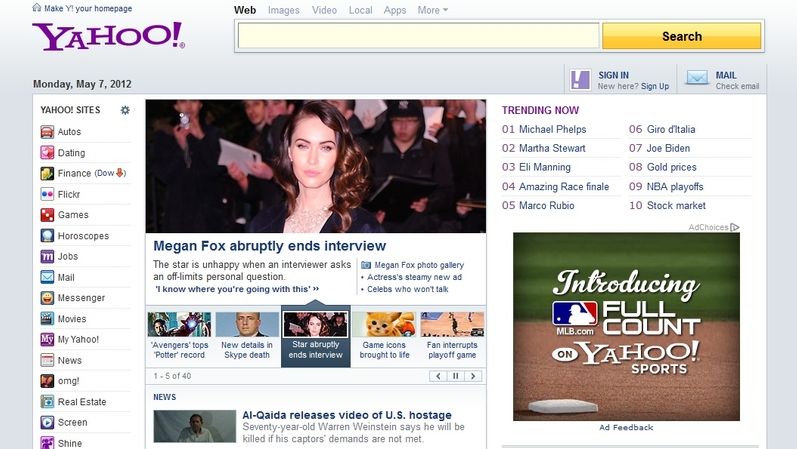Click the Movies clapperboard icon
The image size is (797, 449).
point(47,319)
